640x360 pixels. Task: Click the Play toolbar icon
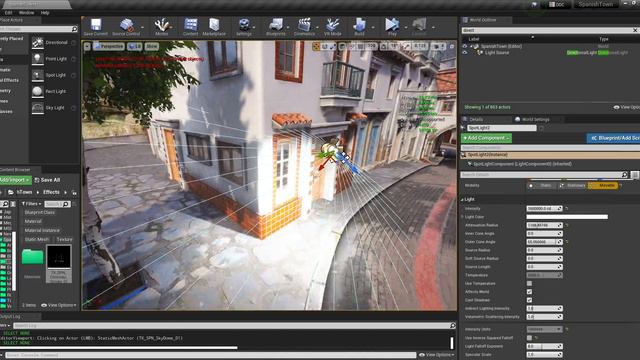pyautogui.click(x=392, y=27)
